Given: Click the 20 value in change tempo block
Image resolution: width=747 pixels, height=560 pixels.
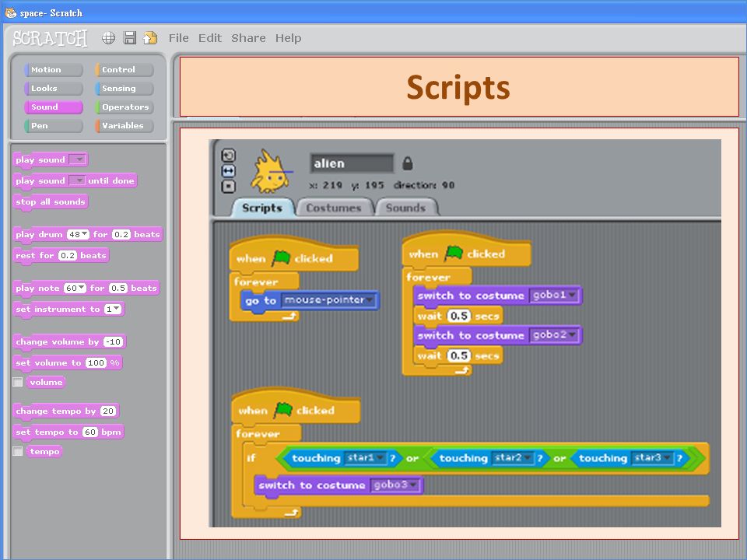Looking at the screenshot, I should point(108,411).
